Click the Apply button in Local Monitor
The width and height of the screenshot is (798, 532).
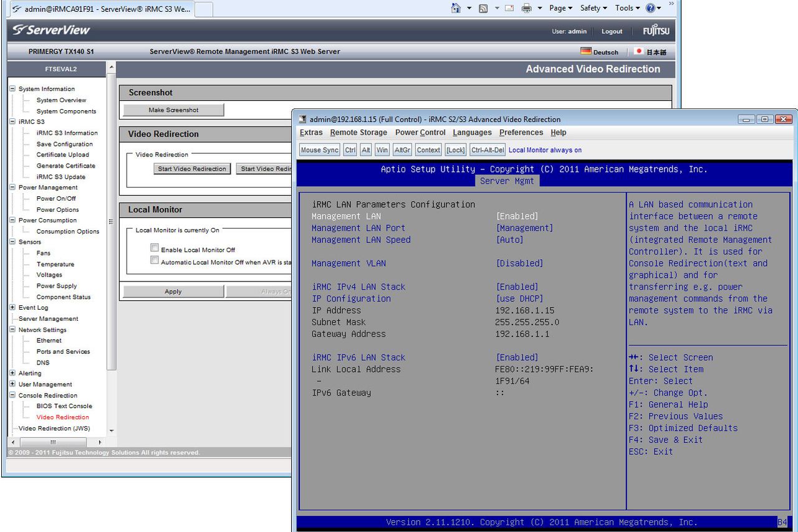[173, 292]
